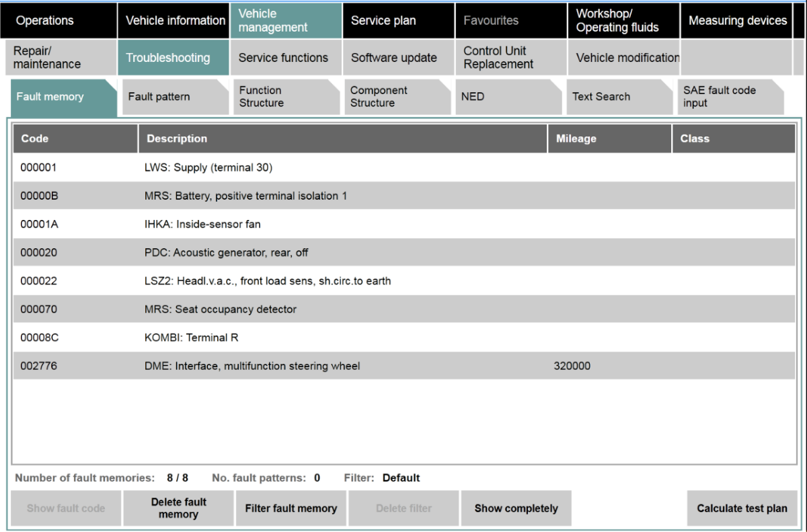Sort by the Class column header
Viewport: 807px width, 532px height.
click(x=734, y=139)
